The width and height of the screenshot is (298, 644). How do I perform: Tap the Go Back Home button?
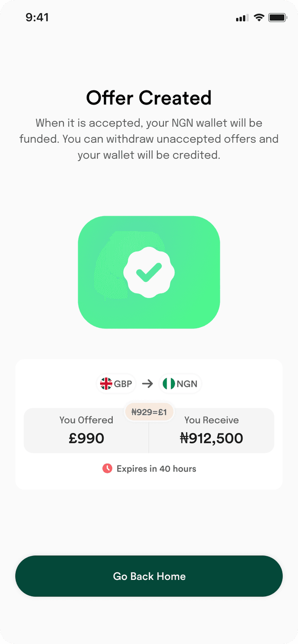[149, 576]
